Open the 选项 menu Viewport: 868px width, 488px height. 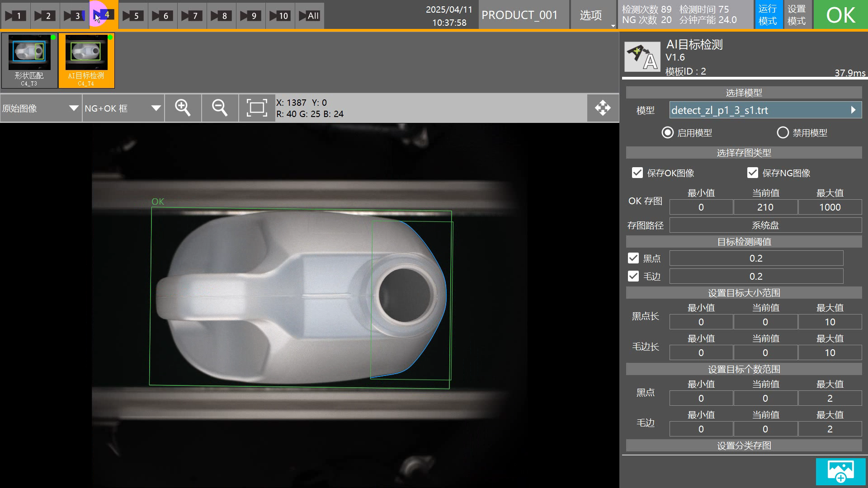tap(590, 15)
